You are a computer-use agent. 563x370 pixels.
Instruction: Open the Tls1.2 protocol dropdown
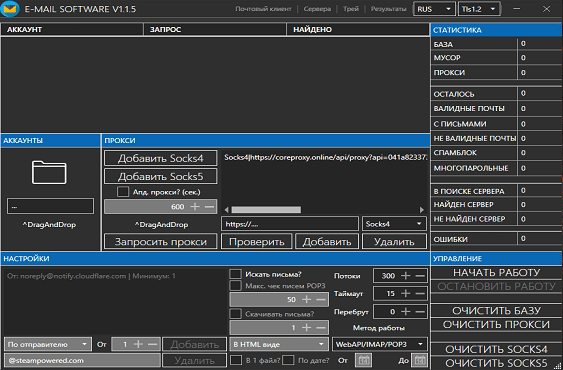pos(479,9)
